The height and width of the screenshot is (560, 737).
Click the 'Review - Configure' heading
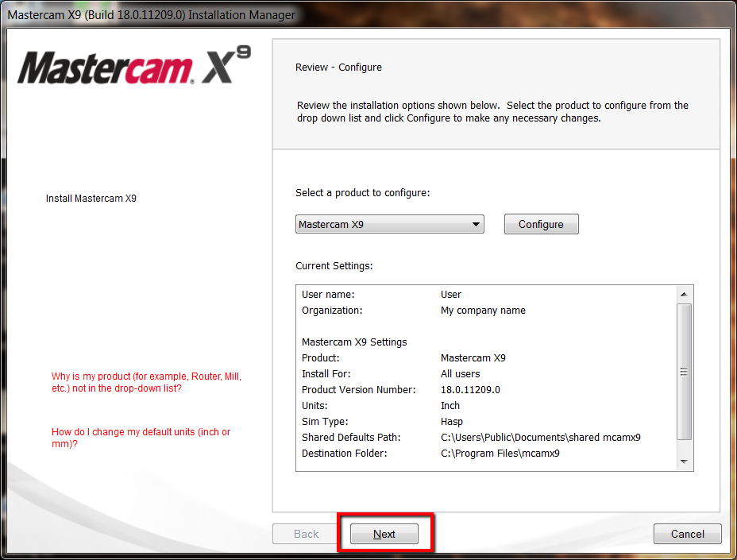pyautogui.click(x=338, y=68)
